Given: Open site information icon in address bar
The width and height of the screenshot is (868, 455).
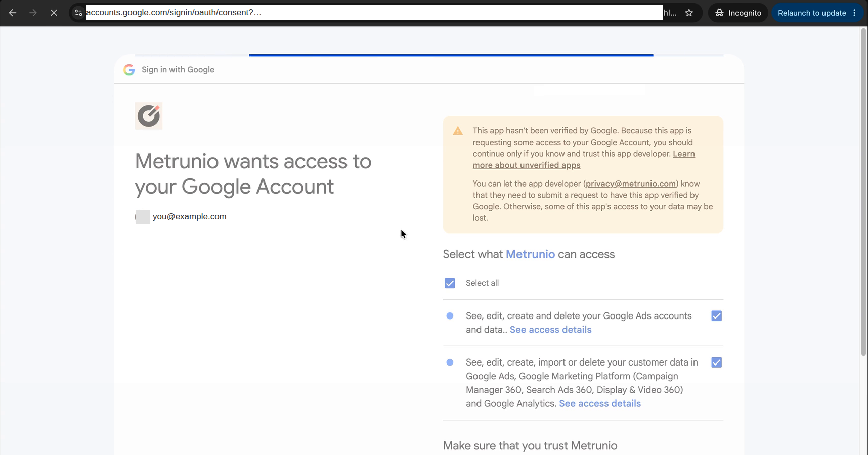Looking at the screenshot, I should [x=78, y=13].
